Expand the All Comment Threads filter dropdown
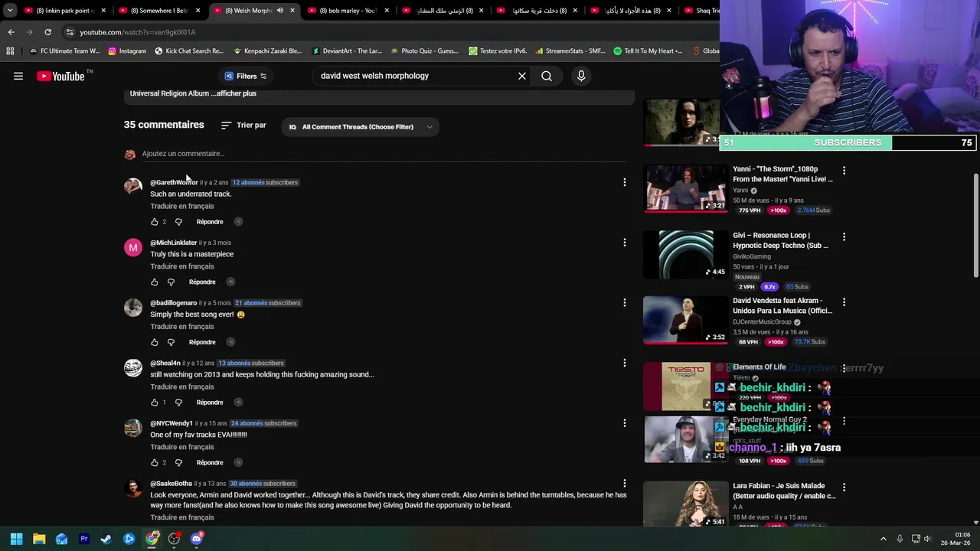This screenshot has height=551, width=980. point(360,127)
